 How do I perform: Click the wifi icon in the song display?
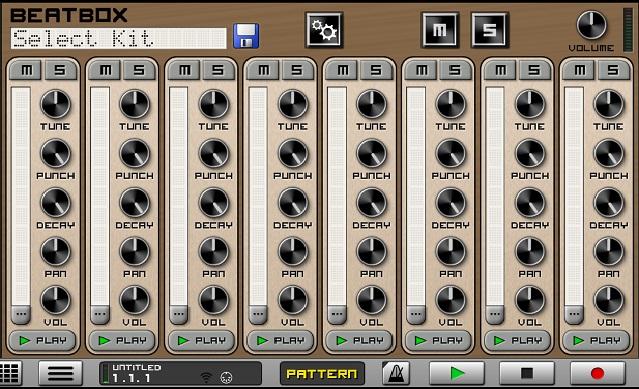pyautogui.click(x=207, y=378)
